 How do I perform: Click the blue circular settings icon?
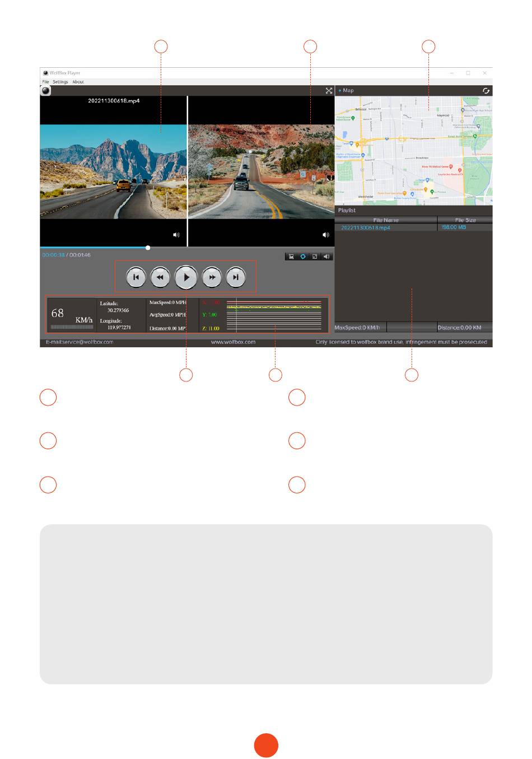point(303,257)
